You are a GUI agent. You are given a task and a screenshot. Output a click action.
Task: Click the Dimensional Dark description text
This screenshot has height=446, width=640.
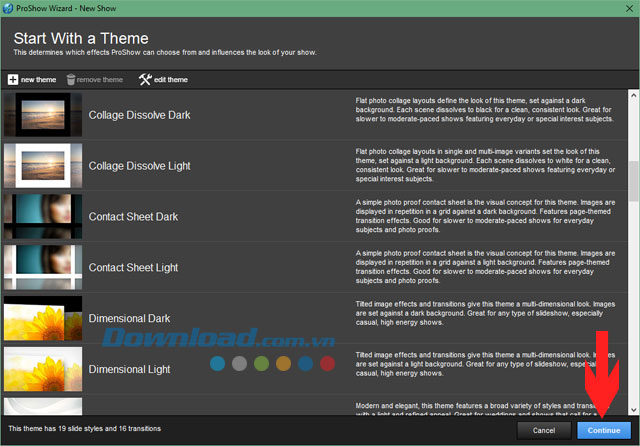(x=485, y=313)
